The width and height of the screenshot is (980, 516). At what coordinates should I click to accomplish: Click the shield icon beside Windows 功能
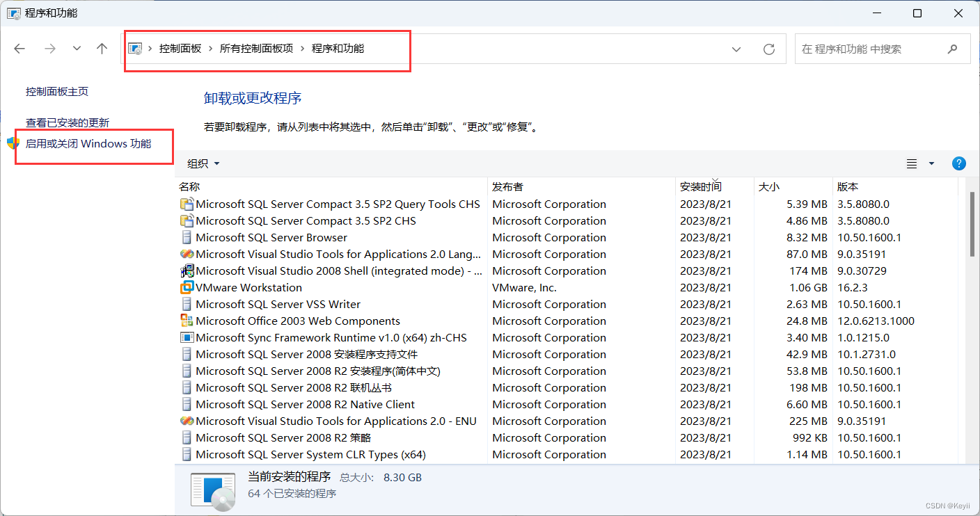click(x=13, y=143)
